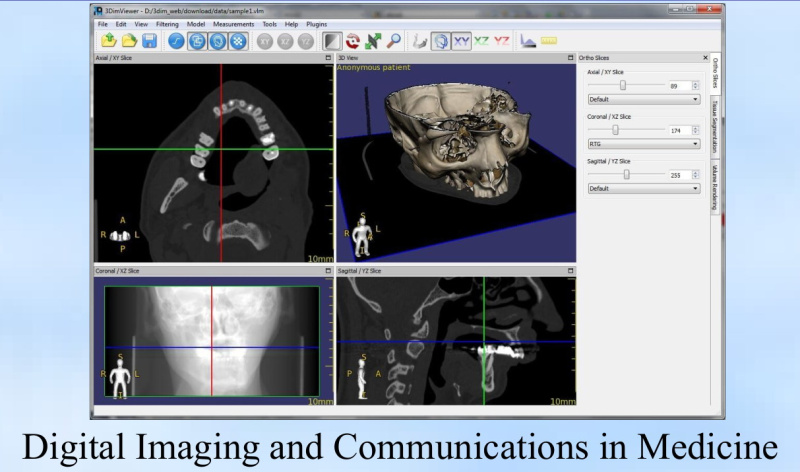Click the red rotate arrows tool icon
Image resolution: width=800 pixels, height=472 pixels.
[x=352, y=41]
